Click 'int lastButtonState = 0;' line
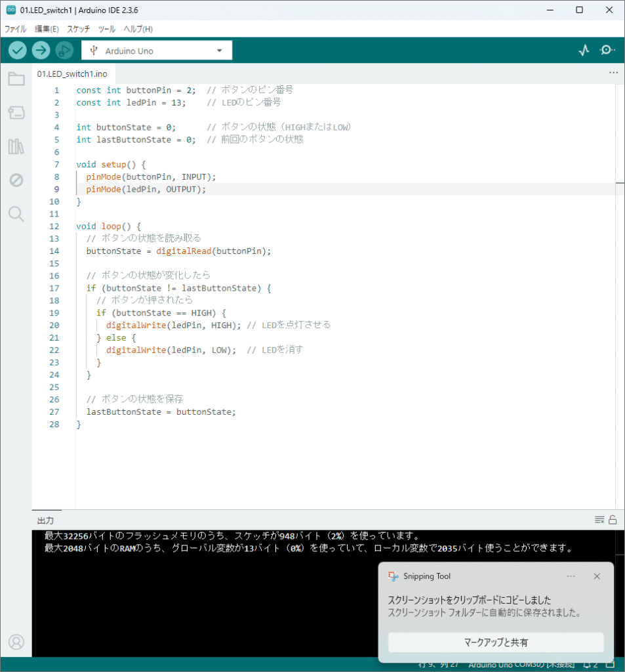625x672 pixels. click(x=136, y=140)
